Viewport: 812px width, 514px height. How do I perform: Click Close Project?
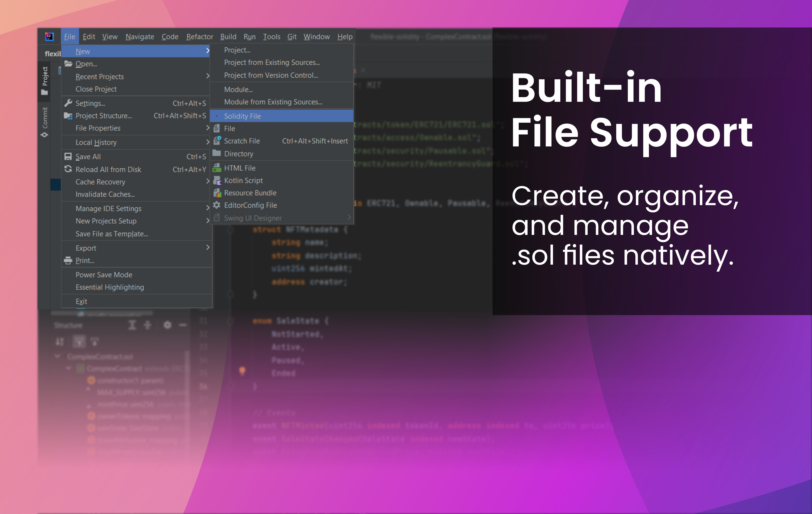pos(96,89)
